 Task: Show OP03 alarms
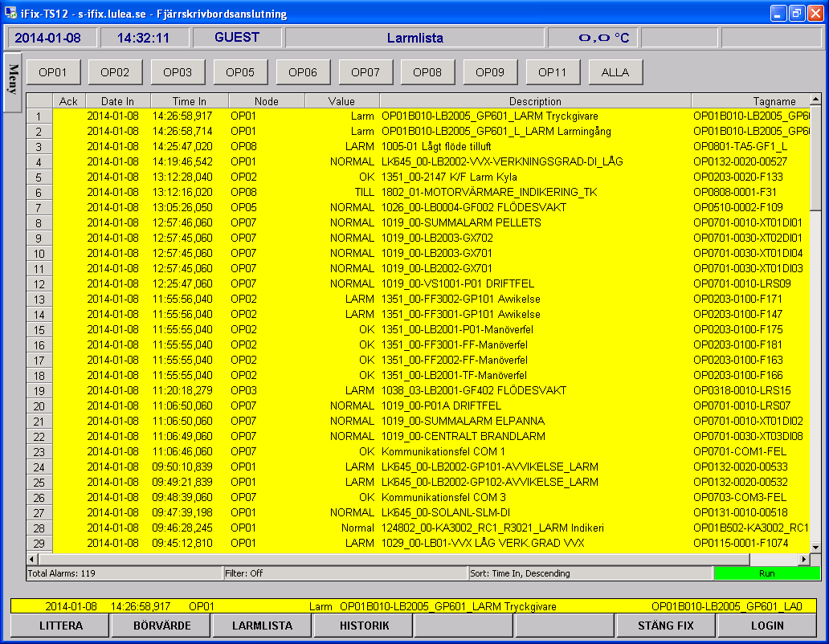[178, 72]
